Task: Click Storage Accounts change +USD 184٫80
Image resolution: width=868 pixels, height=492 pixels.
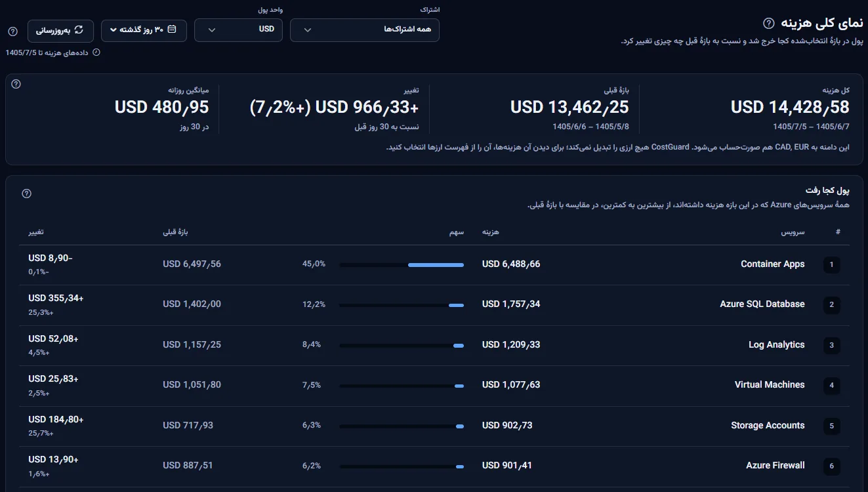Action: click(x=56, y=419)
